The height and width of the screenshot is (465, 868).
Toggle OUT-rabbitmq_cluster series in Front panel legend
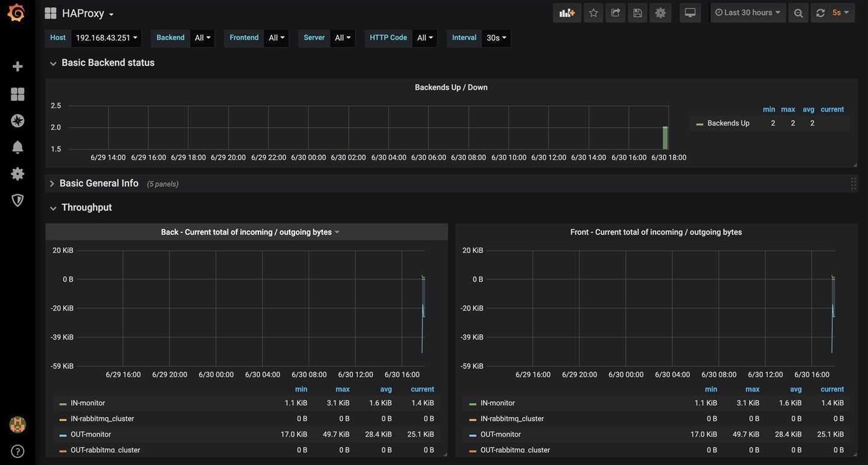click(x=515, y=451)
